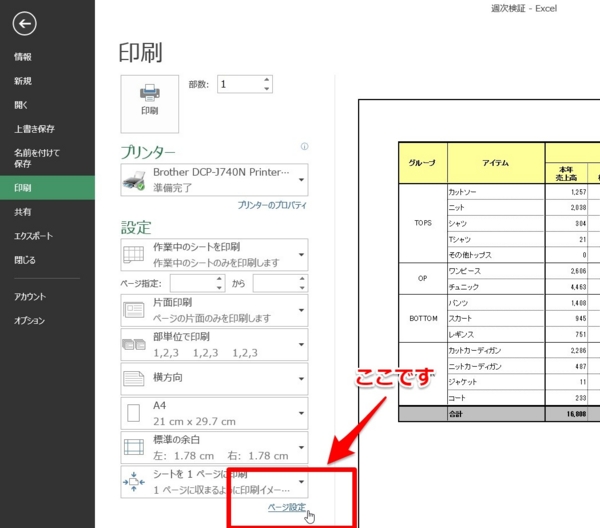
Task: Click the printer info icon
Action: coord(304,147)
